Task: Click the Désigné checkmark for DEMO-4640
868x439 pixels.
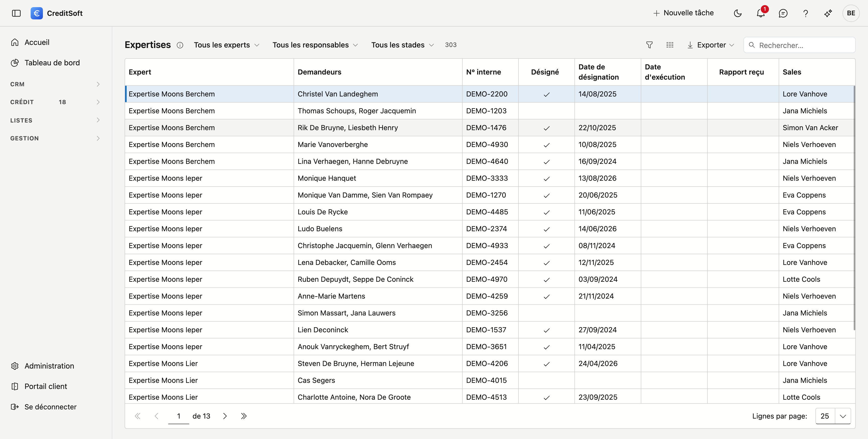Action: [547, 162]
